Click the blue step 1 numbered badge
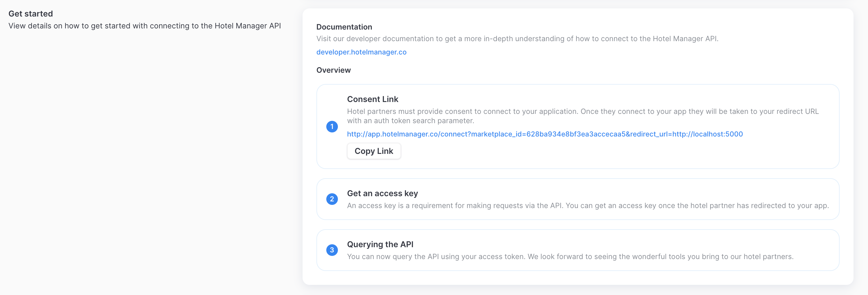The image size is (868, 295). pos(332,126)
